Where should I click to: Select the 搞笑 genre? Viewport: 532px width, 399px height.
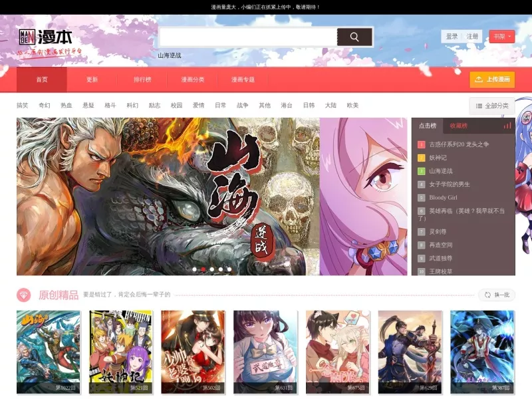[x=23, y=105]
